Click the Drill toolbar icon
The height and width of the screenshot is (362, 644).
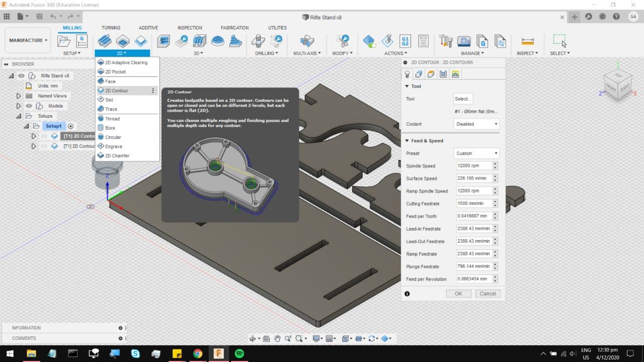coord(259,41)
